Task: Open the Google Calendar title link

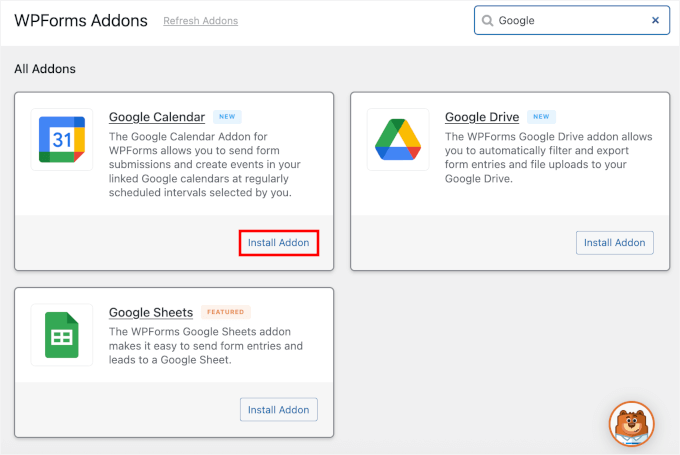Action: click(x=157, y=117)
